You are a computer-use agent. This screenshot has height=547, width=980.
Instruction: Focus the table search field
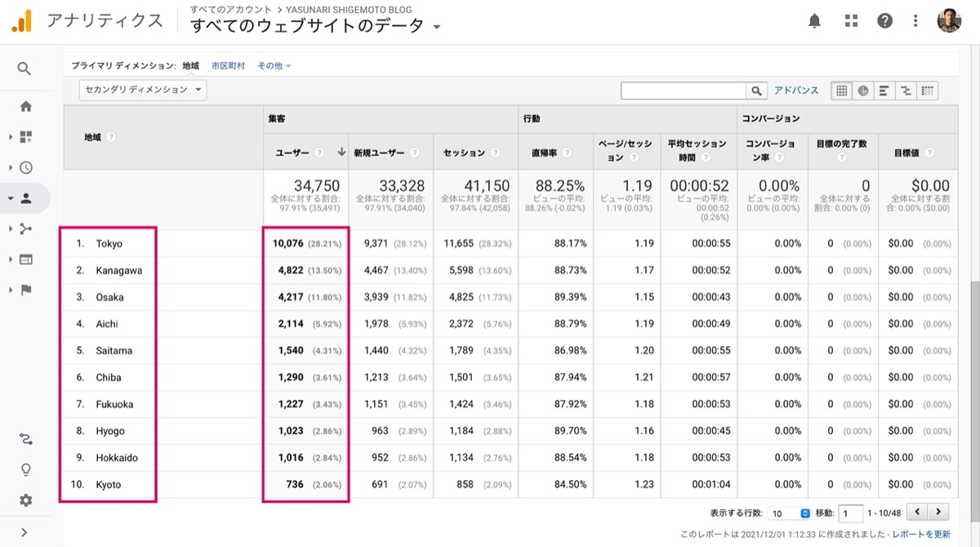click(684, 91)
